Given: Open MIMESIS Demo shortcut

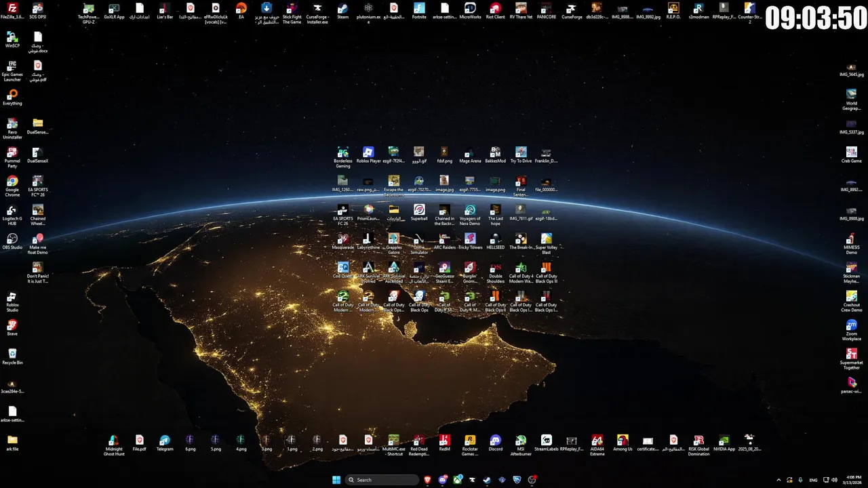Looking at the screenshot, I should [x=851, y=244].
